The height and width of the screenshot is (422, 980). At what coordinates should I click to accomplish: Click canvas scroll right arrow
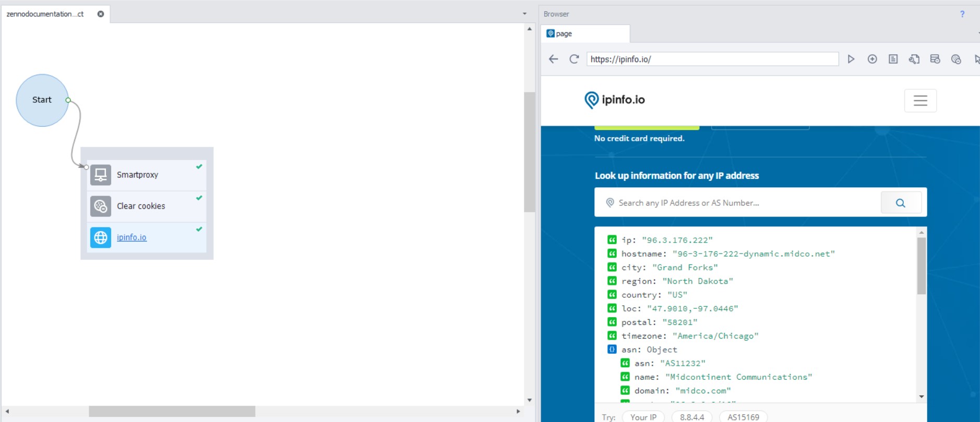pyautogui.click(x=518, y=412)
